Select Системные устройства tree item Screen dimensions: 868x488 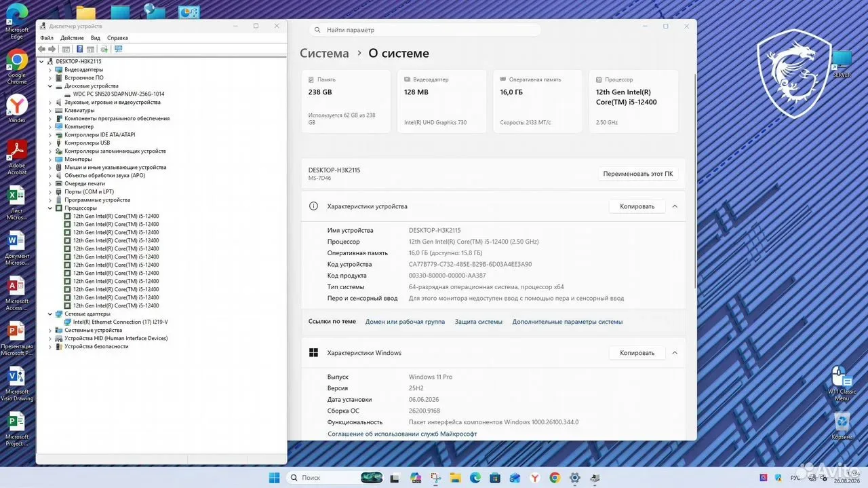point(93,330)
